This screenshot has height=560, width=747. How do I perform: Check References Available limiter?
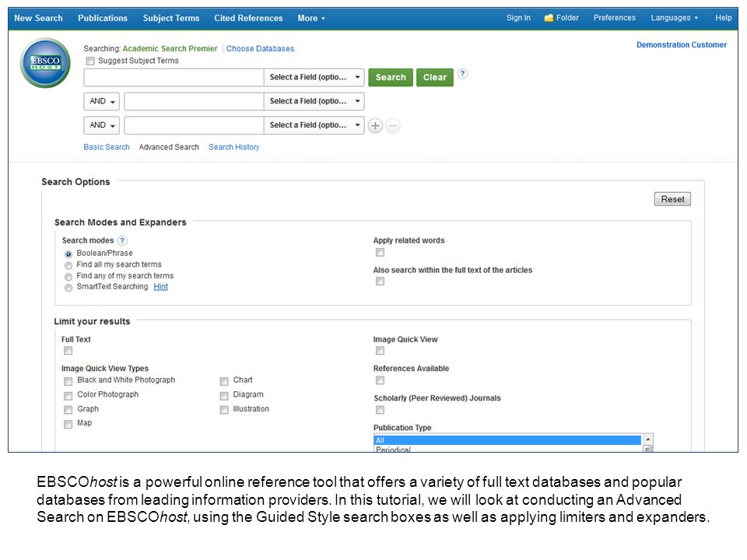[x=381, y=380]
